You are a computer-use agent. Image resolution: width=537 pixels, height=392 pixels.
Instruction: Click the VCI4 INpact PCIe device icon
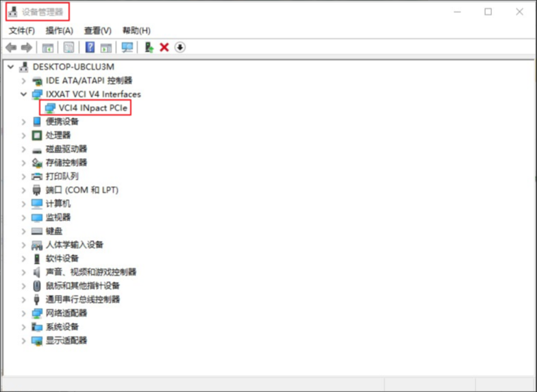click(50, 108)
